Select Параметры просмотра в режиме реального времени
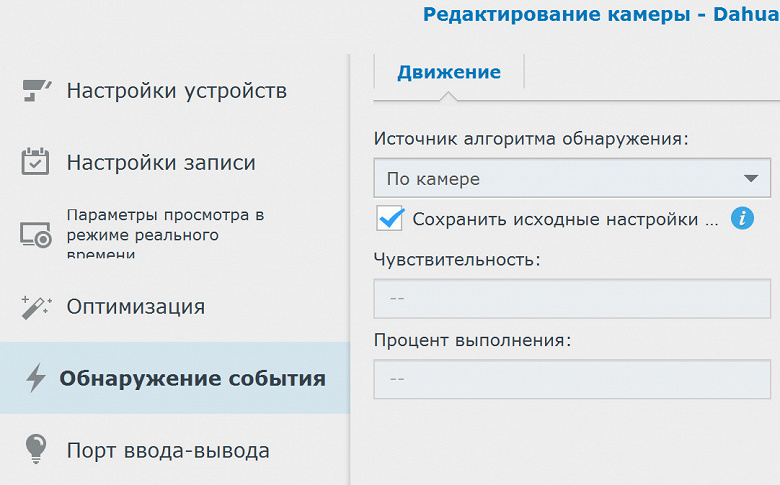 164,234
